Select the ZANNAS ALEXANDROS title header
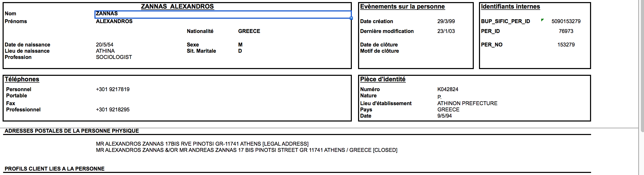644x175 pixels. [x=177, y=6]
